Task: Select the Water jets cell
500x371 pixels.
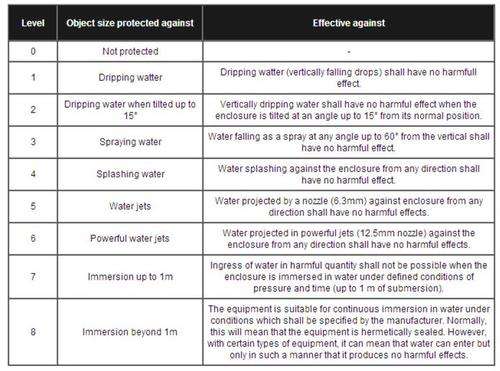Action: click(130, 206)
